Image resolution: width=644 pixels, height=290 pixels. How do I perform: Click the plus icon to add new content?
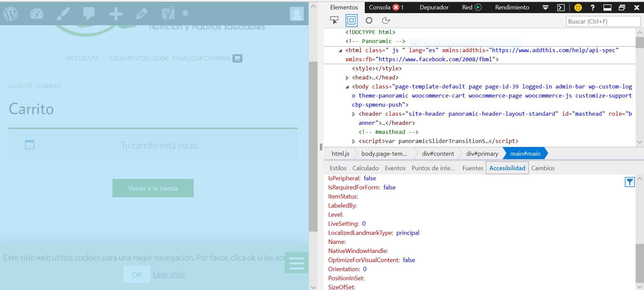click(x=116, y=14)
